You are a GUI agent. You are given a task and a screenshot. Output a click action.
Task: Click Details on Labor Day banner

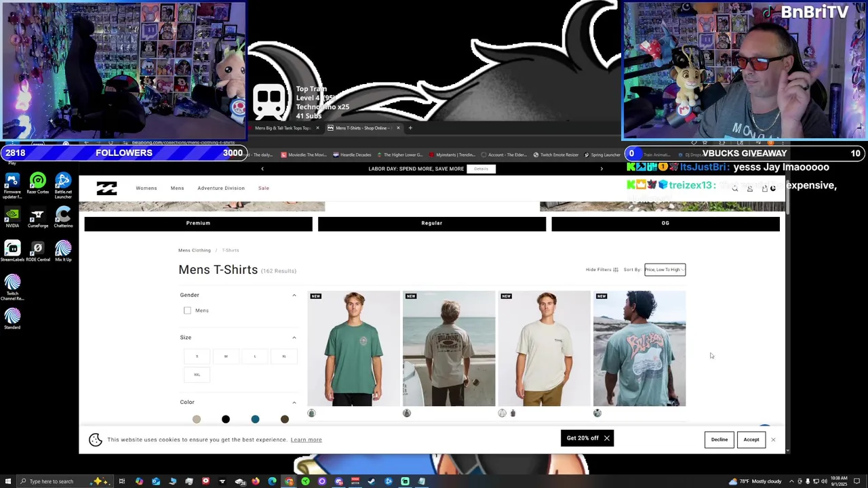pos(481,169)
